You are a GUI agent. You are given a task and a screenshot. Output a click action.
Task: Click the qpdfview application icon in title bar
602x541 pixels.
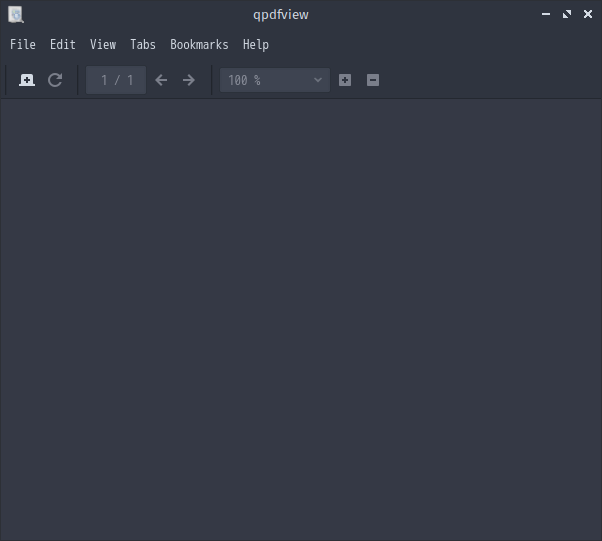(16, 15)
